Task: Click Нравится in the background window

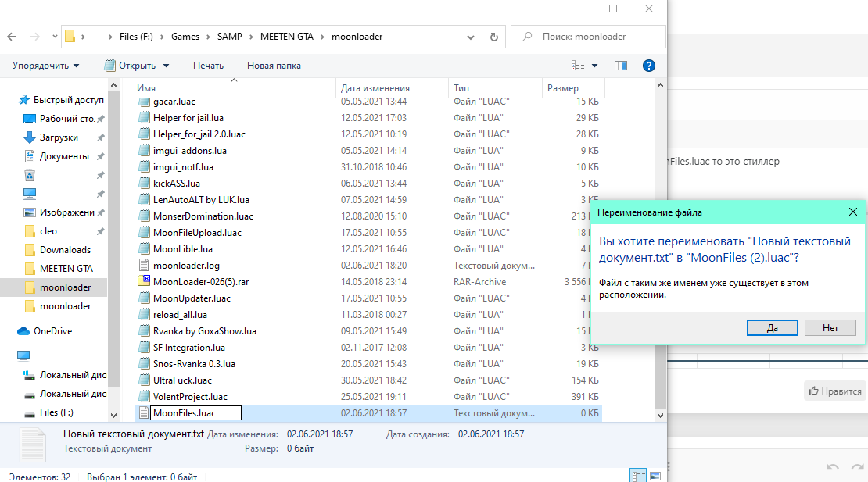Action: [835, 391]
